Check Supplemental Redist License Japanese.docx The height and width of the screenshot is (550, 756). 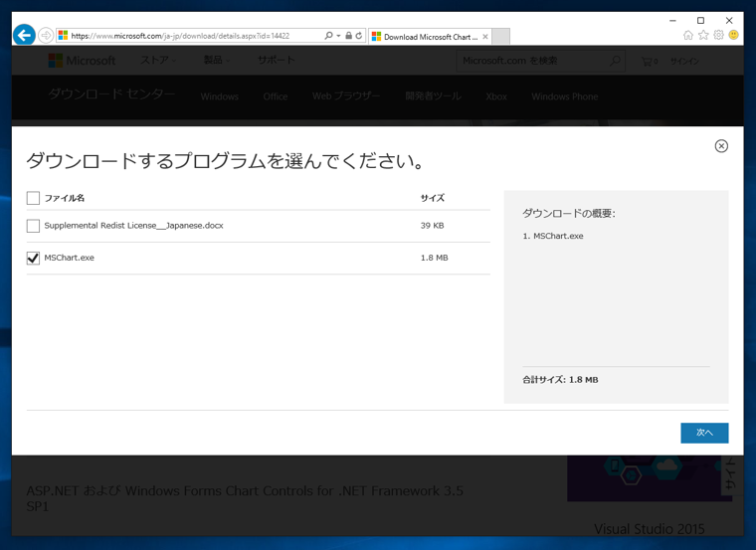pos(33,226)
